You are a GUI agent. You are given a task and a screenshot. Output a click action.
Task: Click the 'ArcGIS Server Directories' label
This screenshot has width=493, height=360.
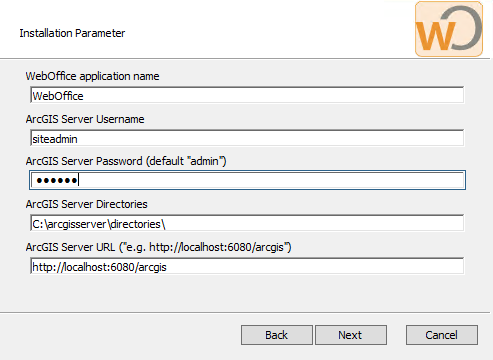pos(87,204)
